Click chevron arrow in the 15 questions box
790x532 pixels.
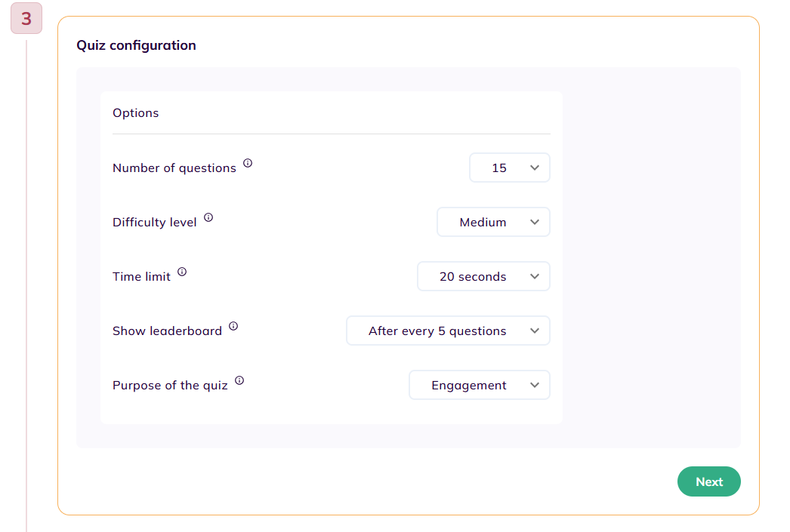click(x=535, y=168)
